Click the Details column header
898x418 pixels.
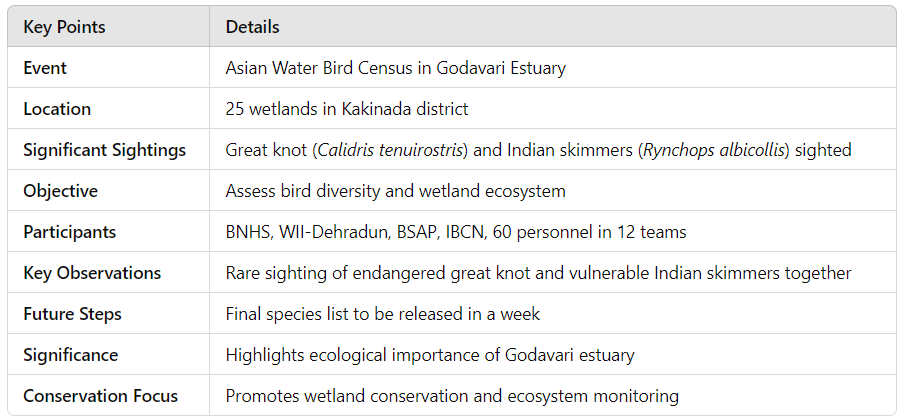point(252,27)
